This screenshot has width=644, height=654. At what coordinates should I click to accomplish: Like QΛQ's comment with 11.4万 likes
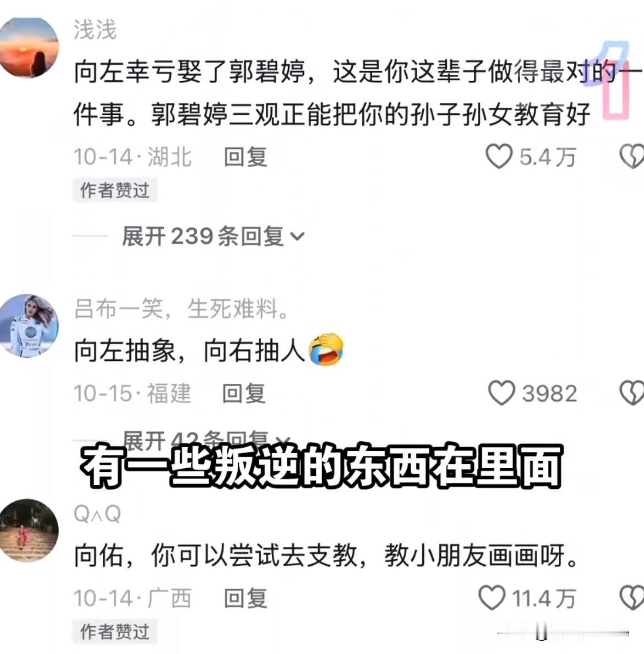492,597
